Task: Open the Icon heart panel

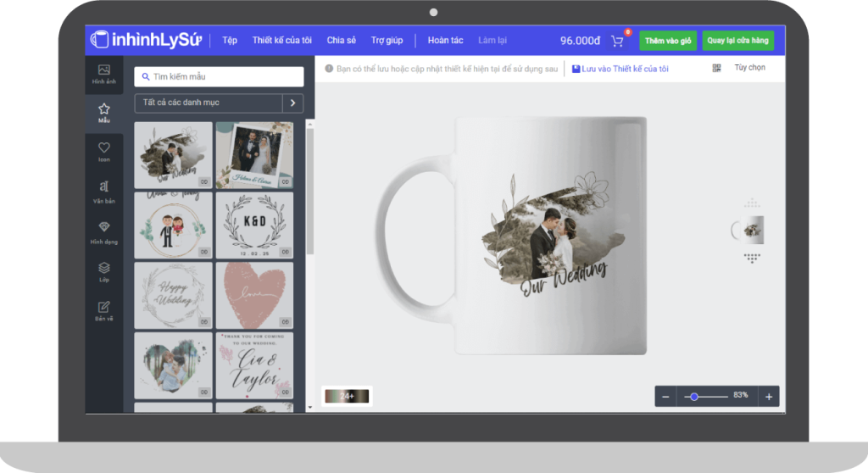Action: pyautogui.click(x=103, y=152)
